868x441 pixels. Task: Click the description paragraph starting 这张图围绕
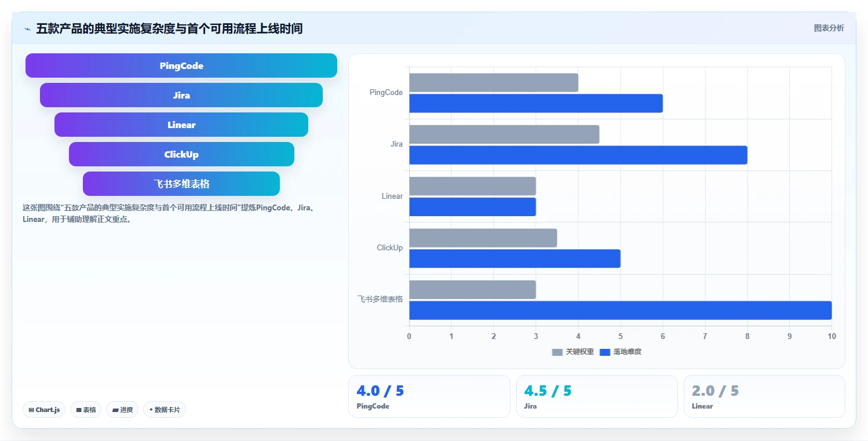169,213
